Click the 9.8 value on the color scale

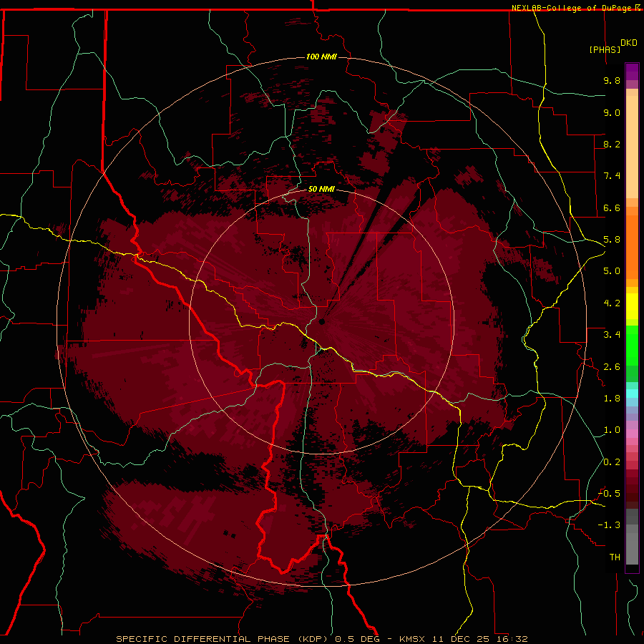[612, 80]
